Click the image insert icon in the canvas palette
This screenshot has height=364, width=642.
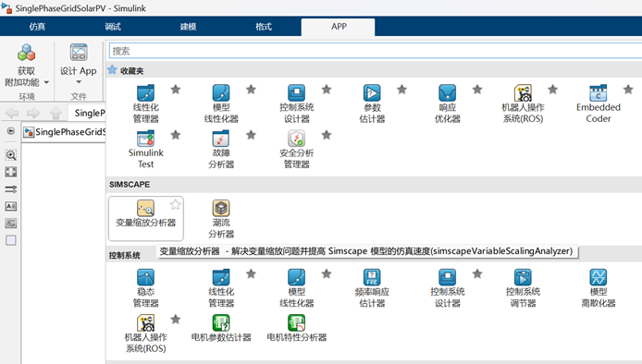click(x=11, y=224)
